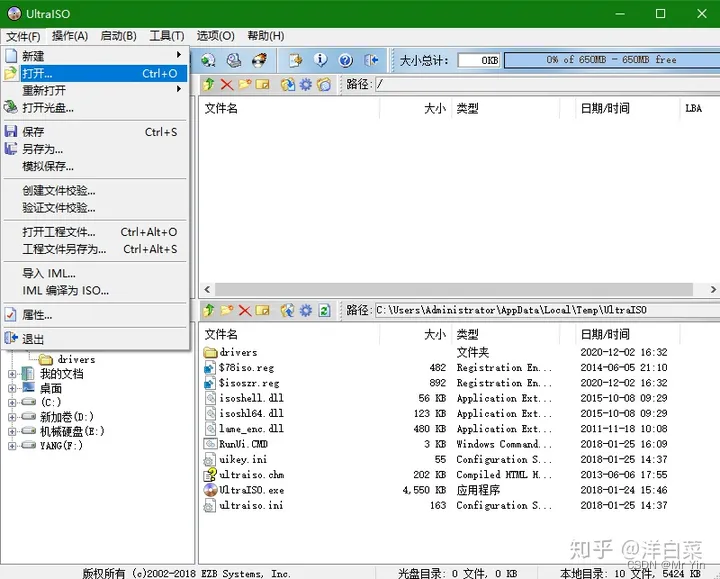The width and height of the screenshot is (720, 579).
Task: Click the 650MB capacity progress bar
Action: [x=612, y=60]
